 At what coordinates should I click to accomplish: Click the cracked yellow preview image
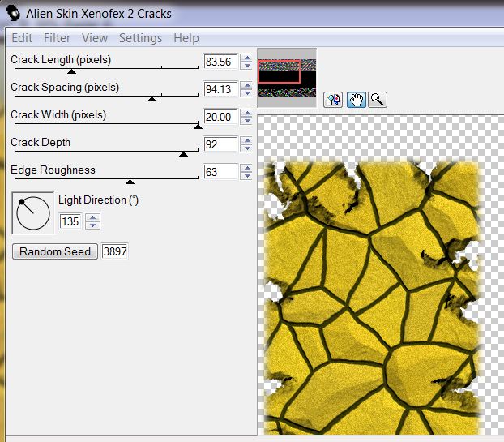pos(371,298)
